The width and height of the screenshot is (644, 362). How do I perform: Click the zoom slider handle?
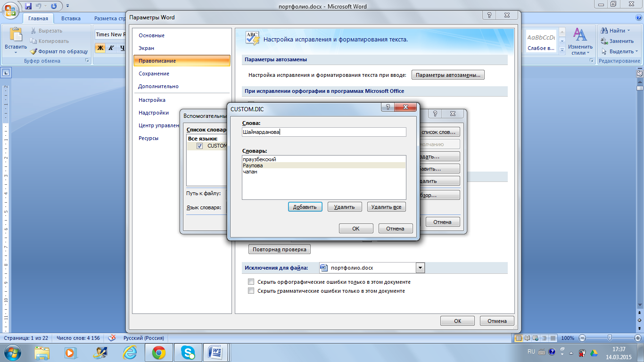click(x=610, y=338)
